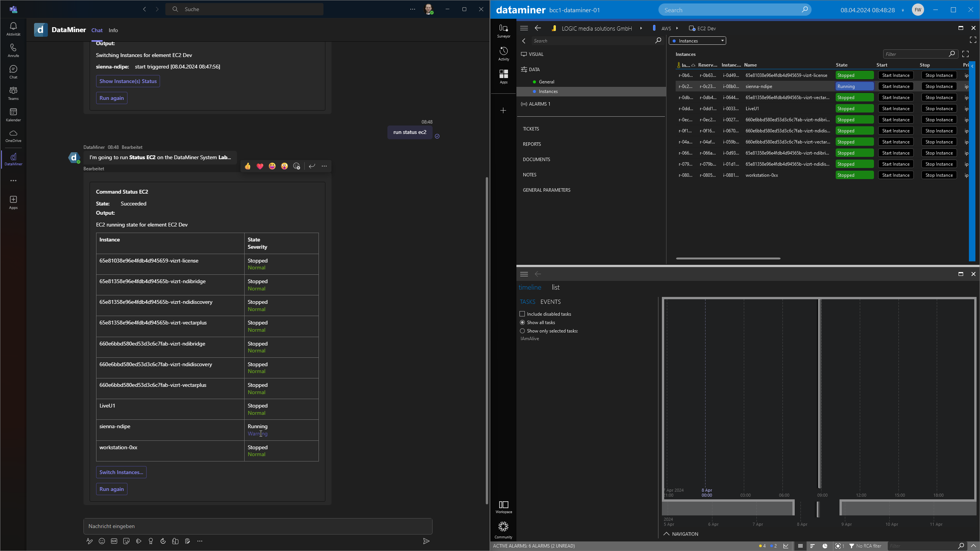The height and width of the screenshot is (551, 980).
Task: Add heart reaction to the message
Action: point(260,166)
